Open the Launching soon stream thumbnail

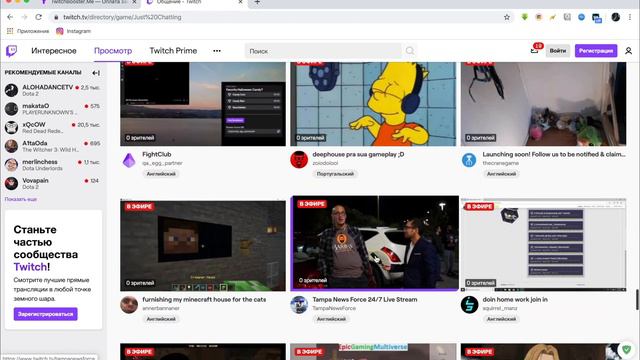click(x=543, y=104)
